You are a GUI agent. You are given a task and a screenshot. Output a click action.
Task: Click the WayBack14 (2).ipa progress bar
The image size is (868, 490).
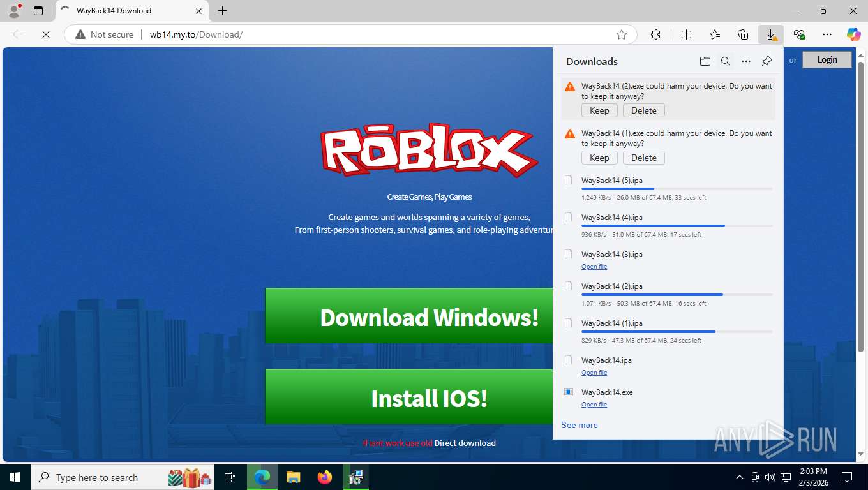(677, 295)
